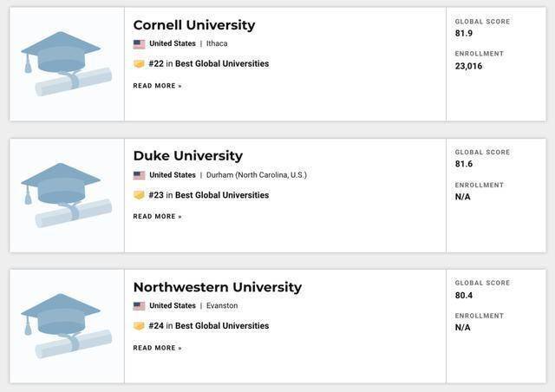Screen dimensions: 555x392
Task: Click the ranking badge icon for #23
Action: 139,195
